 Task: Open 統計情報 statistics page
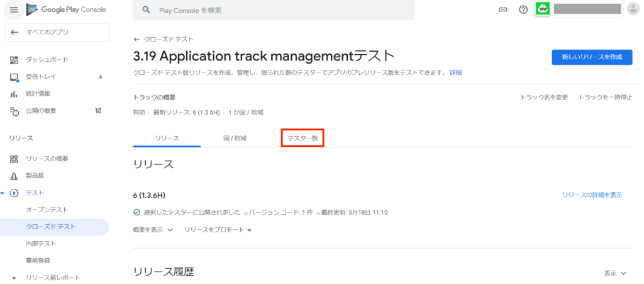click(38, 94)
